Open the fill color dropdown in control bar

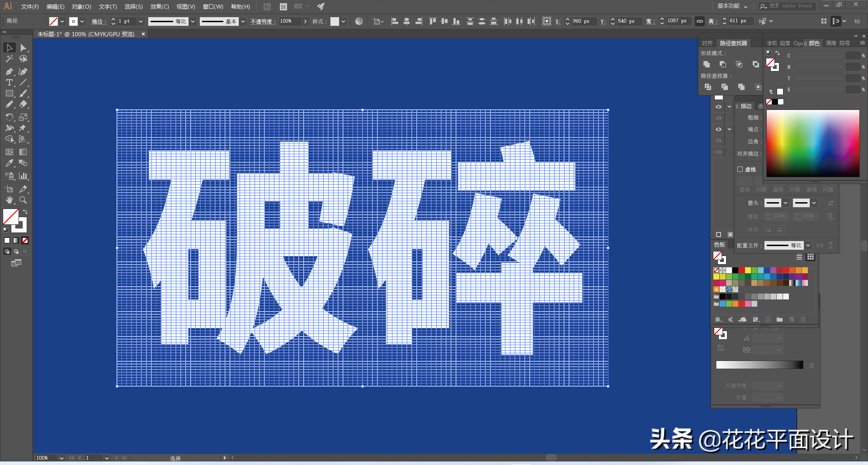click(x=62, y=21)
